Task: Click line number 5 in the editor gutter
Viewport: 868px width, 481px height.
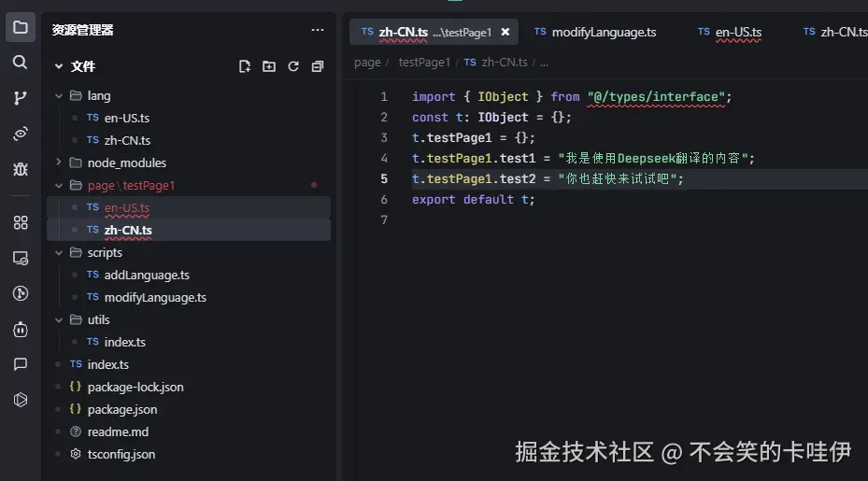Action: 384,178
